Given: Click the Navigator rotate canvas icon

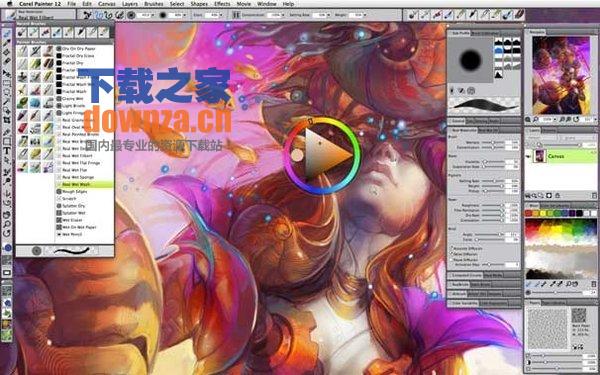Looking at the screenshot, I should [x=576, y=119].
